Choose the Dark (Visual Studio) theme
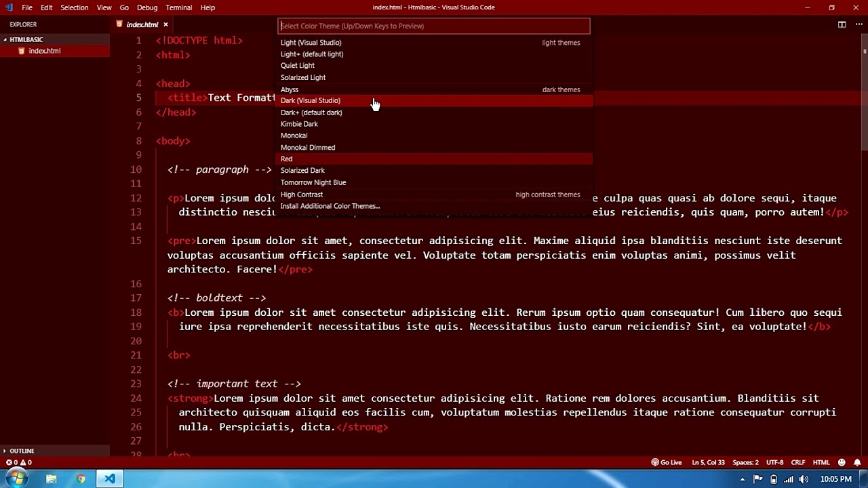Image resolution: width=868 pixels, height=488 pixels. click(435, 100)
